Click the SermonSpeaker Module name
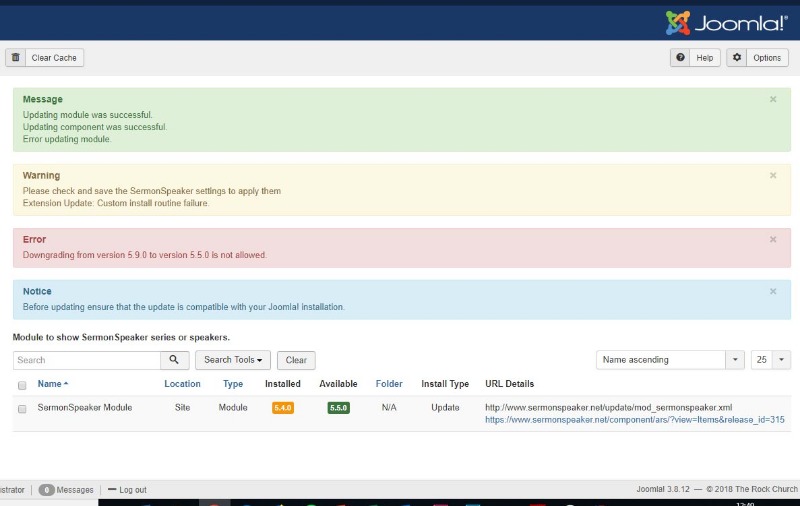Screen dimensions: 800x506 85,408
